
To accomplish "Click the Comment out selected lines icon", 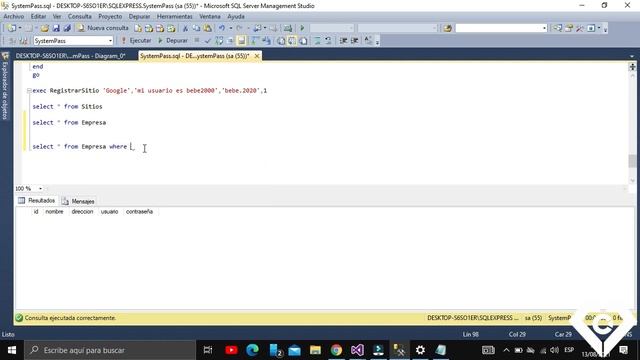I will pos(317,41).
